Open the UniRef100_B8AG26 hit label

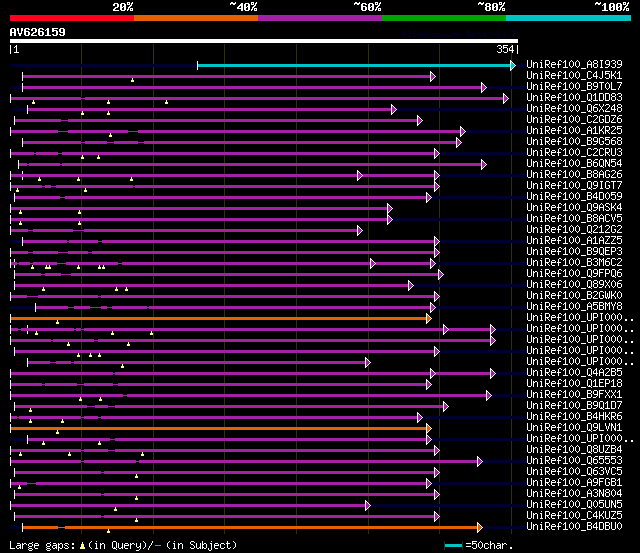[x=574, y=175]
